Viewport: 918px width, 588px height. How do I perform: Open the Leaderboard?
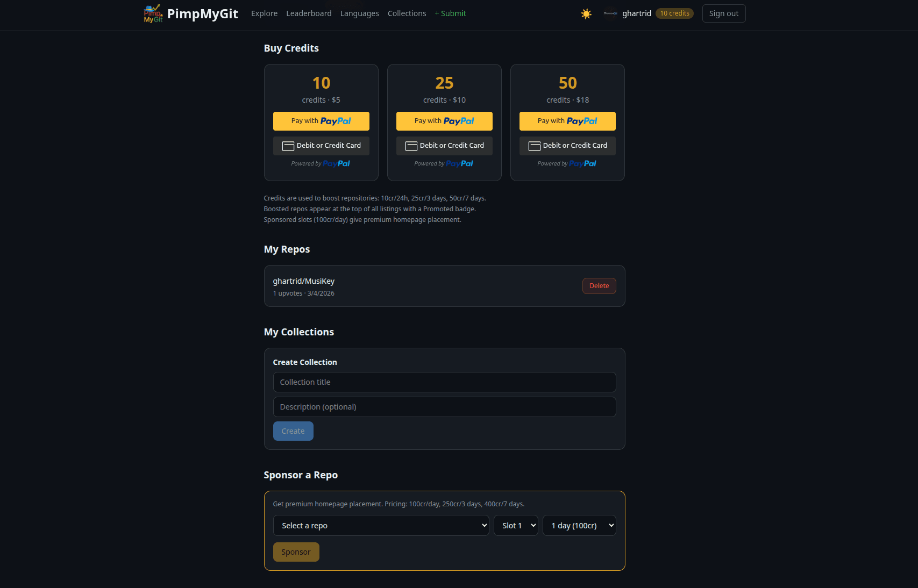[x=309, y=13]
